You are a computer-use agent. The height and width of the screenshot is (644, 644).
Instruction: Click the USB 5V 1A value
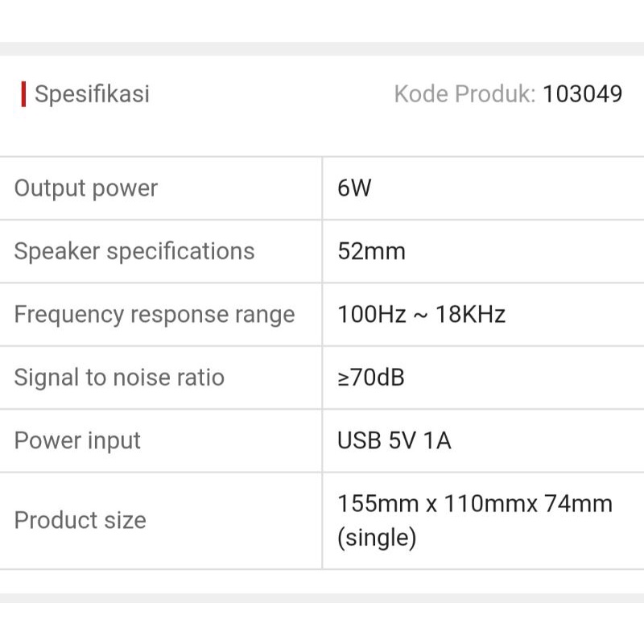click(394, 440)
